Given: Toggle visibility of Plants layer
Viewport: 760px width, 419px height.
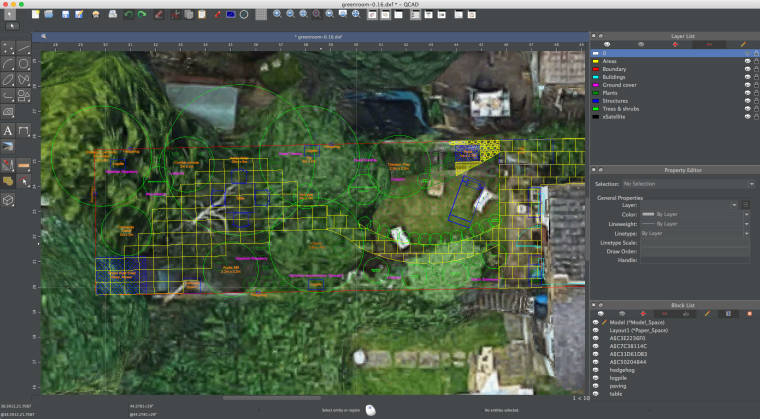Looking at the screenshot, I should (747, 93).
